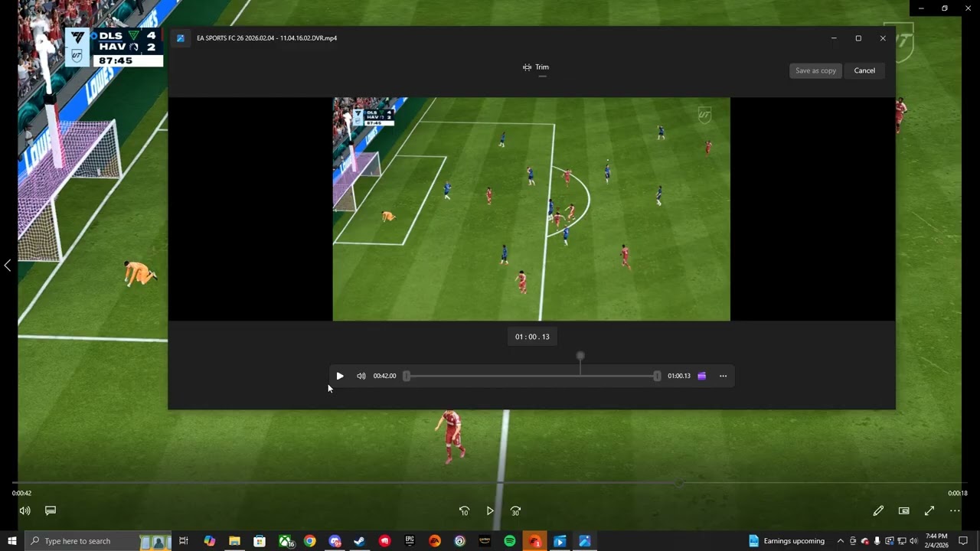
Task: Open the Xbox app from the taskbar
Action: [x=286, y=541]
